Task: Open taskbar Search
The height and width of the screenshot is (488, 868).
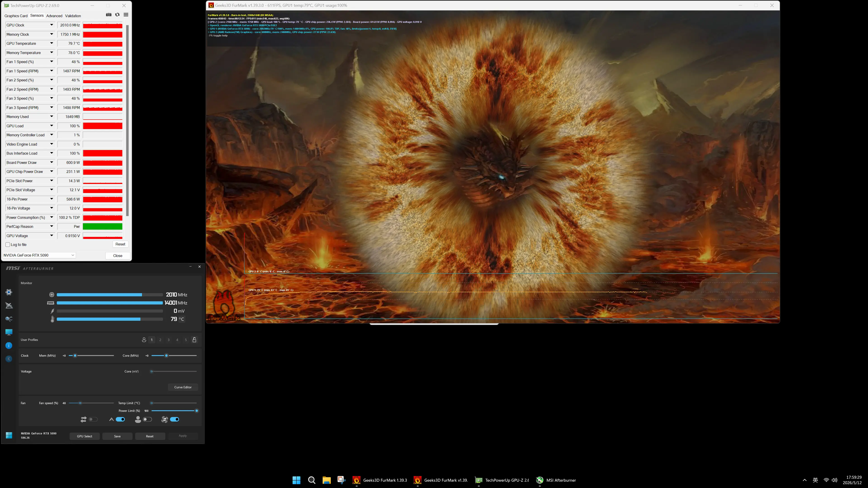Action: pyautogui.click(x=312, y=480)
